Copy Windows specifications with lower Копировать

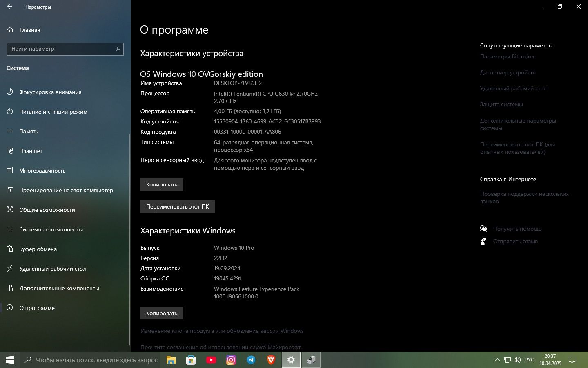(x=162, y=313)
